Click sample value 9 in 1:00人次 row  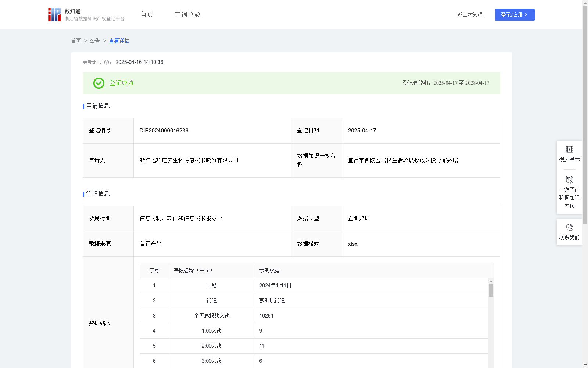(x=261, y=331)
